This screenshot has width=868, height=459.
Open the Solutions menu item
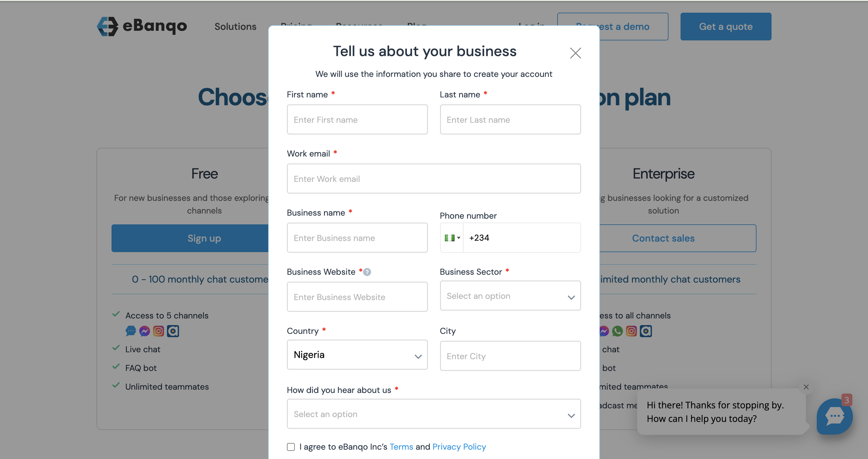pyautogui.click(x=235, y=26)
